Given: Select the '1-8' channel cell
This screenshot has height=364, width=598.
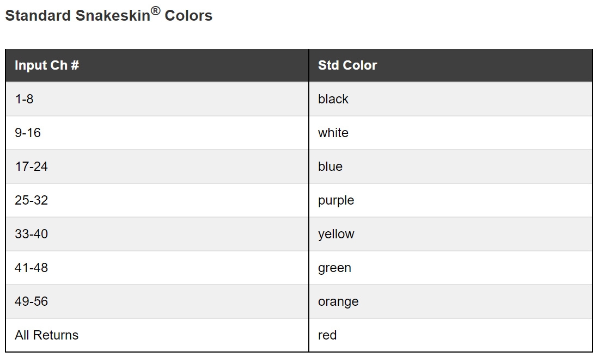Looking at the screenshot, I should tap(25, 99).
